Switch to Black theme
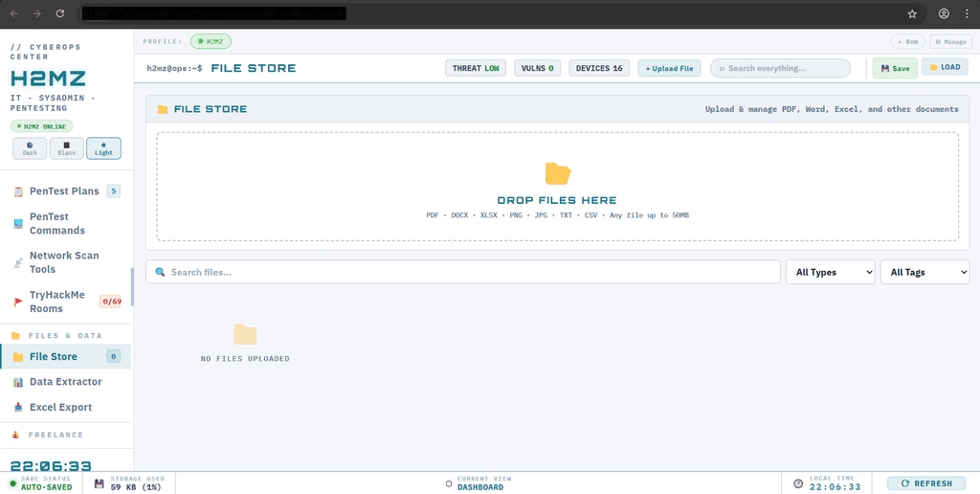The width and height of the screenshot is (980, 494). click(67, 148)
